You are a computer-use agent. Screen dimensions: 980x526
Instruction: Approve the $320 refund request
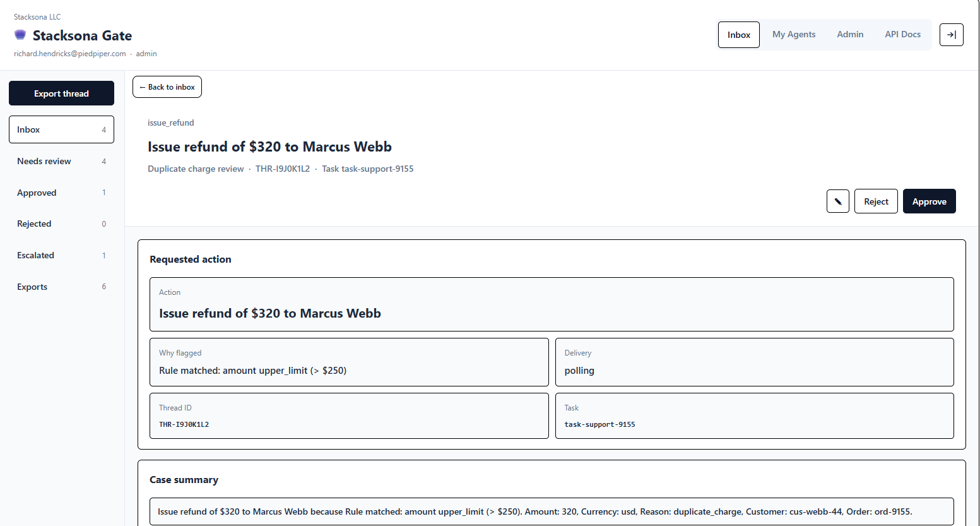coord(928,201)
